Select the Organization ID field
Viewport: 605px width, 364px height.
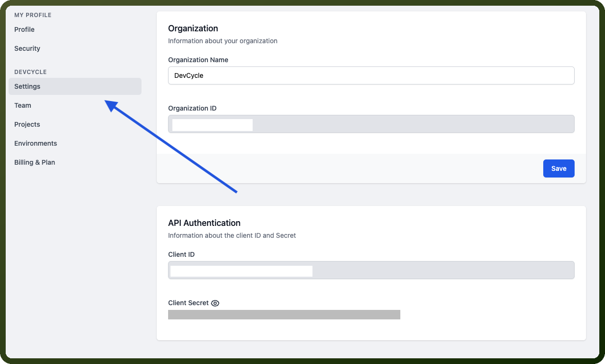coord(371,124)
